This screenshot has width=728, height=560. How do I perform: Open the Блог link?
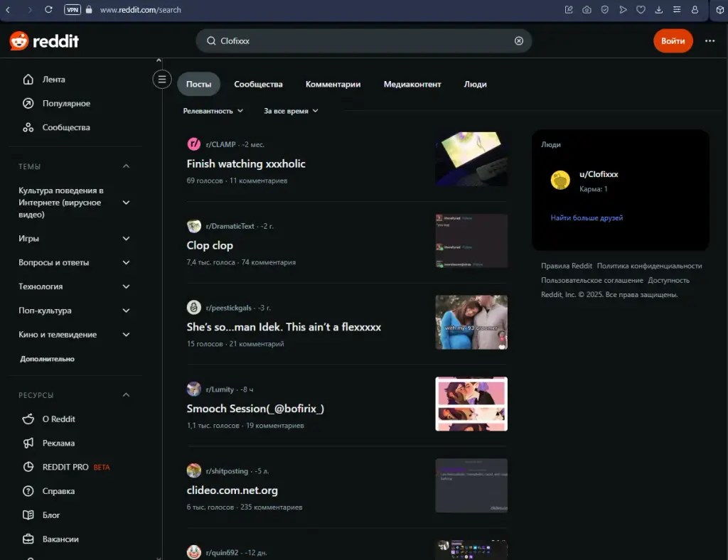click(x=42, y=515)
